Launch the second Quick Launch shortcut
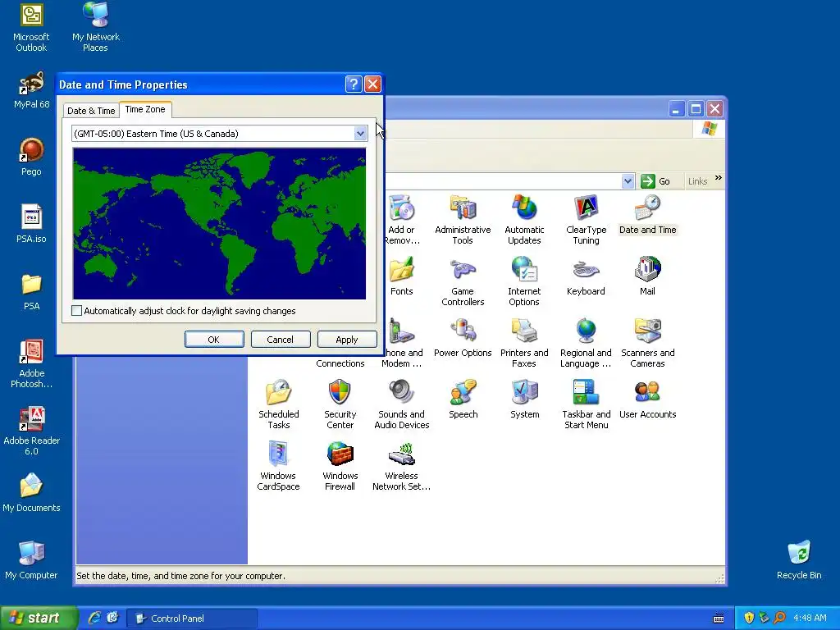This screenshot has height=630, width=840. (112, 618)
